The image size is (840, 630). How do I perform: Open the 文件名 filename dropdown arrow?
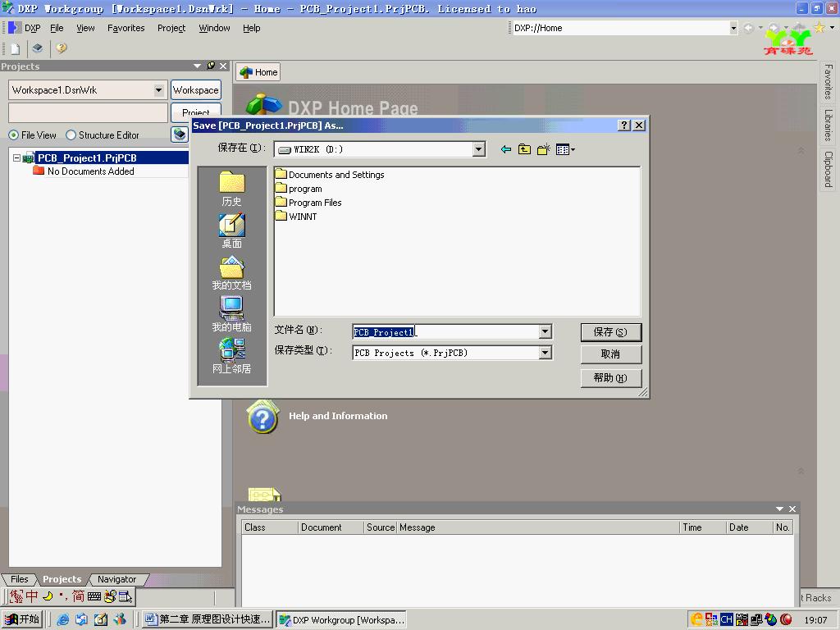(545, 332)
